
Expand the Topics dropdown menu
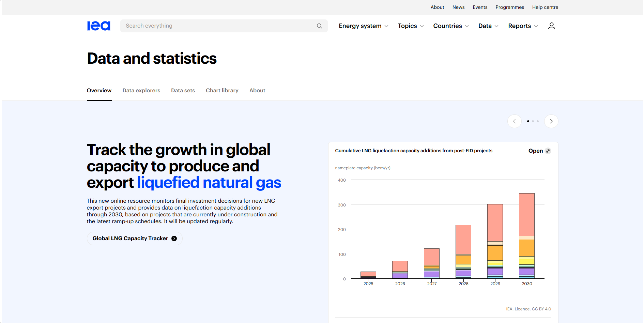[411, 26]
